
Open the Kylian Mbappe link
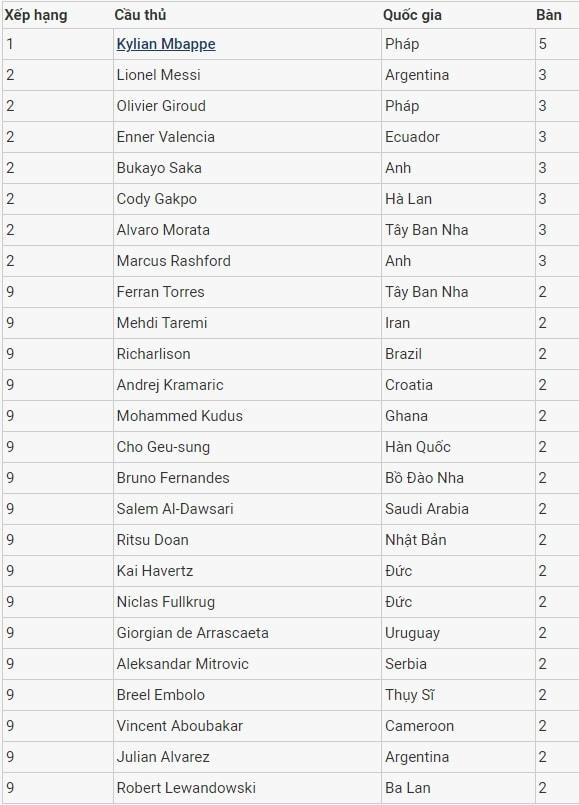click(166, 44)
